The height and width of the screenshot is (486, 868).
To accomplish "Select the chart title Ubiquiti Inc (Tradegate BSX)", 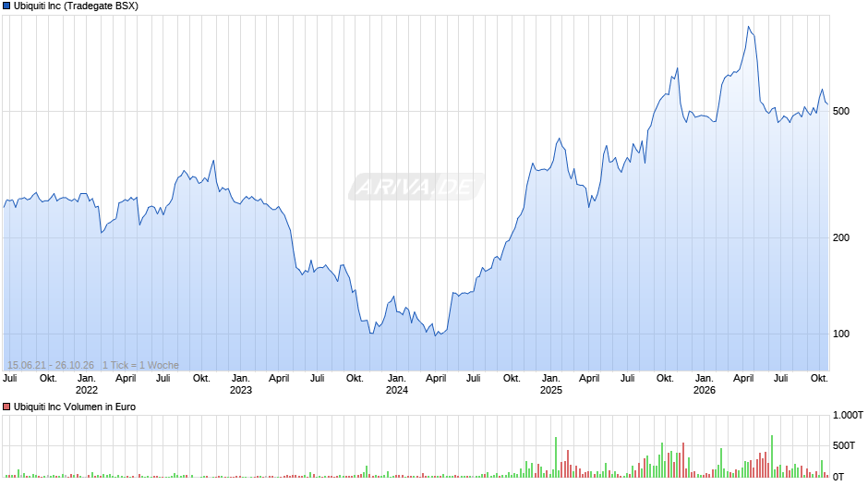I will 76,6.
